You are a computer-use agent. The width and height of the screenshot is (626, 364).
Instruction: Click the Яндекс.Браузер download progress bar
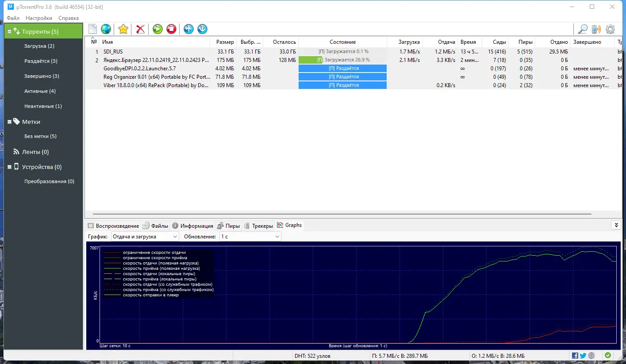342,60
